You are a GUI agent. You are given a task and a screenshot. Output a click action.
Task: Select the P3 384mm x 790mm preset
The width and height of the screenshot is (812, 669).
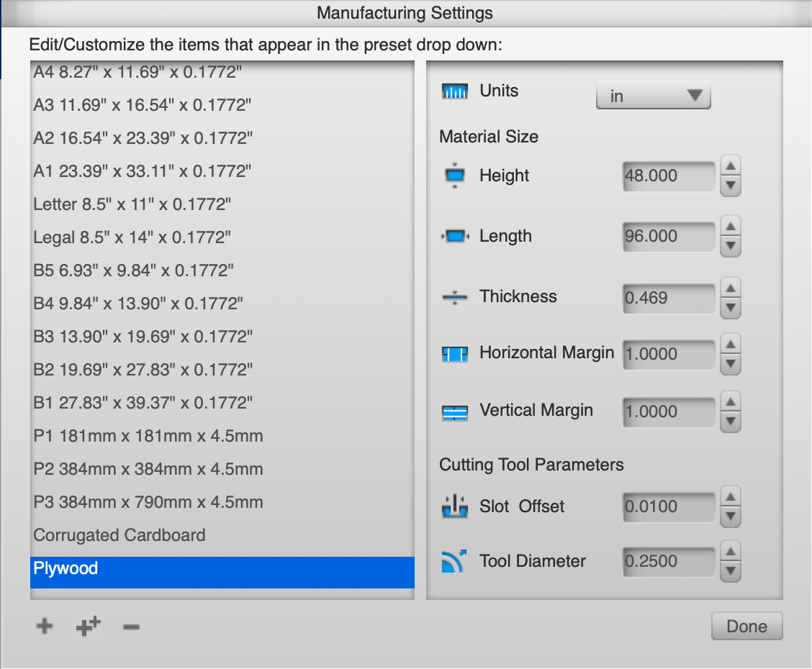[222, 502]
